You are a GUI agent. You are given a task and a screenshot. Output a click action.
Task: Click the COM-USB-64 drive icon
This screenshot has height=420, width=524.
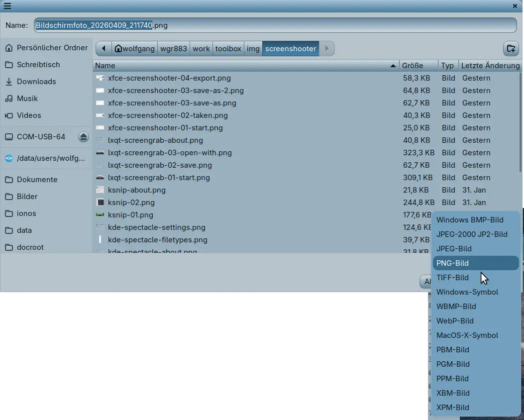(9, 137)
